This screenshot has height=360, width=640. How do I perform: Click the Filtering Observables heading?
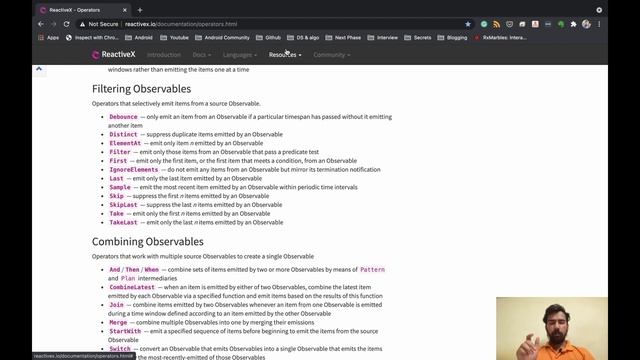(x=141, y=89)
